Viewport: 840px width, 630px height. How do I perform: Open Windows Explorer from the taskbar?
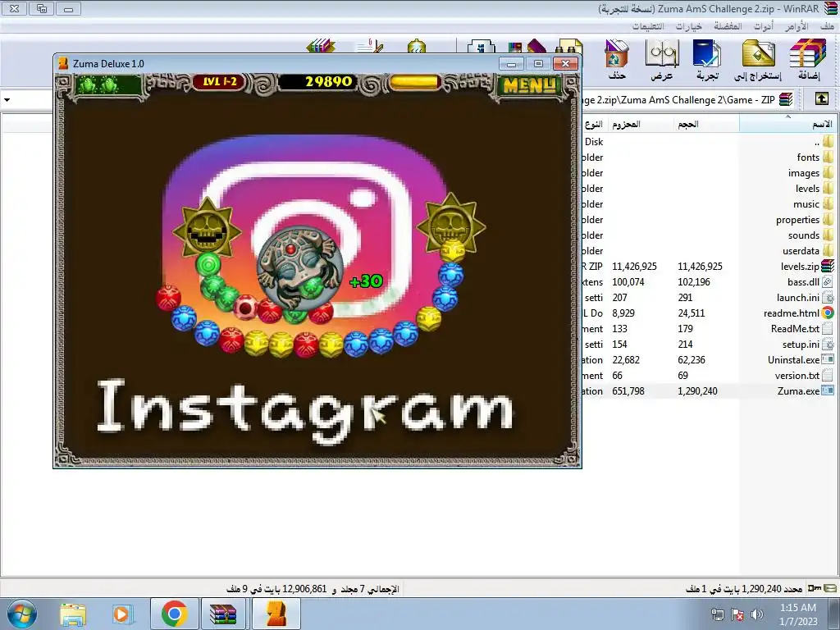point(73,614)
